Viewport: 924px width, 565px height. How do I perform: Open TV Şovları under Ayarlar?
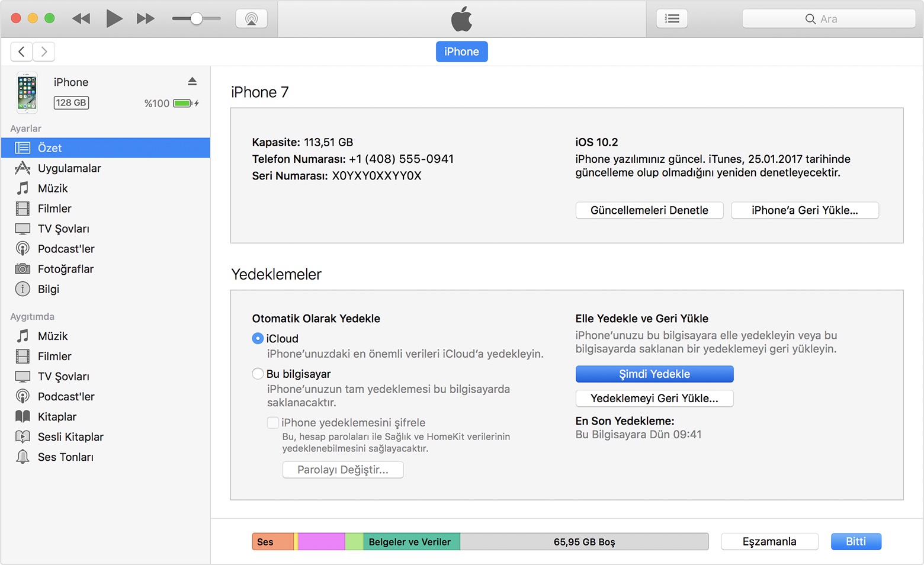coord(105,229)
